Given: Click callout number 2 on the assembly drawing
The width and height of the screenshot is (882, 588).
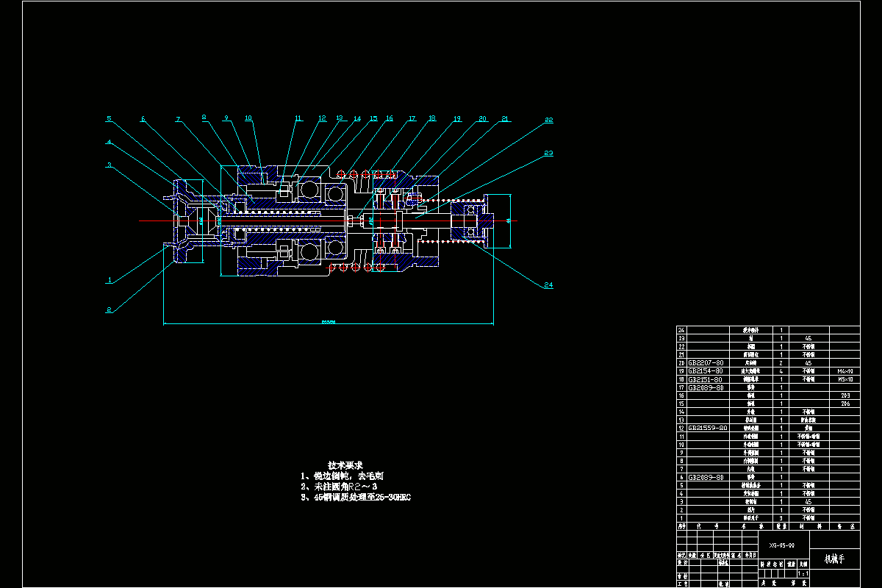Looking at the screenshot, I should [109, 310].
